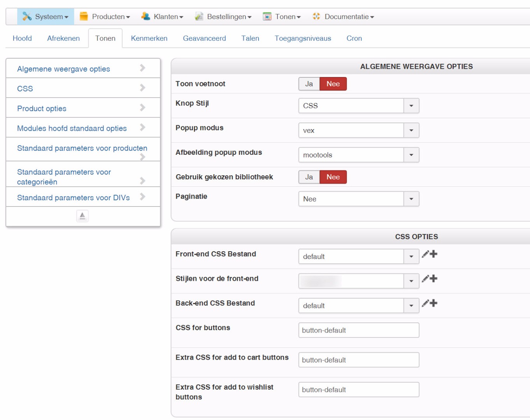Edit Stijlen voor de front-end via pencil icon
Image resolution: width=530 pixels, height=420 pixels.
pos(425,279)
